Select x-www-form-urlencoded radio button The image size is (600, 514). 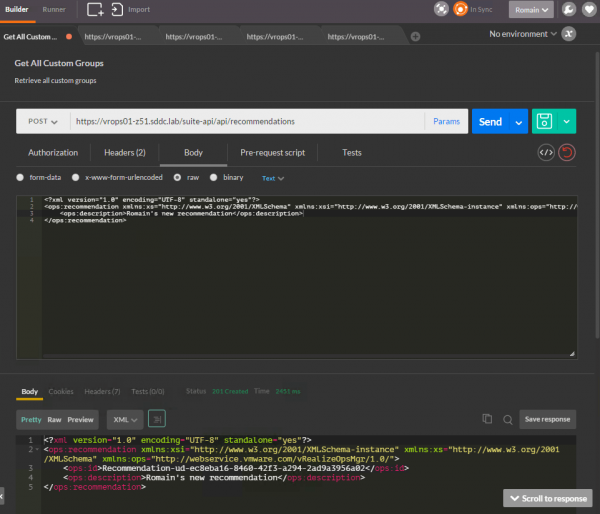point(75,178)
